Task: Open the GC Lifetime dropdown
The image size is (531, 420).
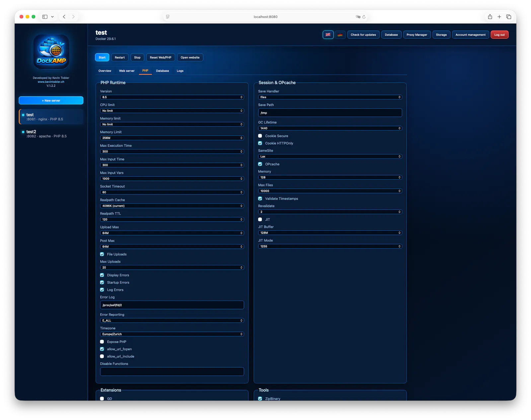Action: tap(330, 128)
